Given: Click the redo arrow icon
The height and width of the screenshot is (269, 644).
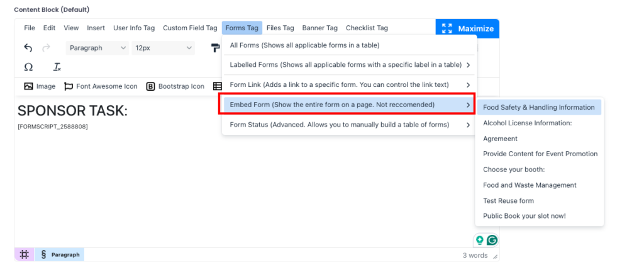Looking at the screenshot, I should pyautogui.click(x=46, y=48).
